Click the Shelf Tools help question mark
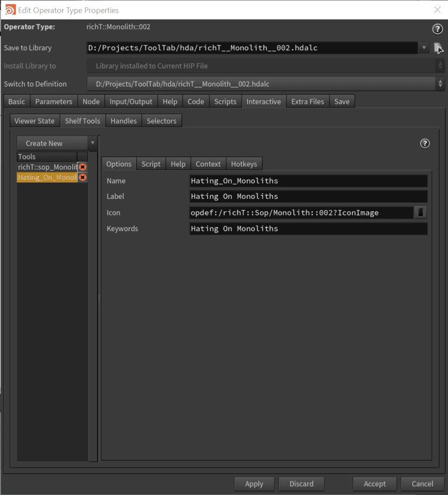The width and height of the screenshot is (448, 495). click(425, 143)
